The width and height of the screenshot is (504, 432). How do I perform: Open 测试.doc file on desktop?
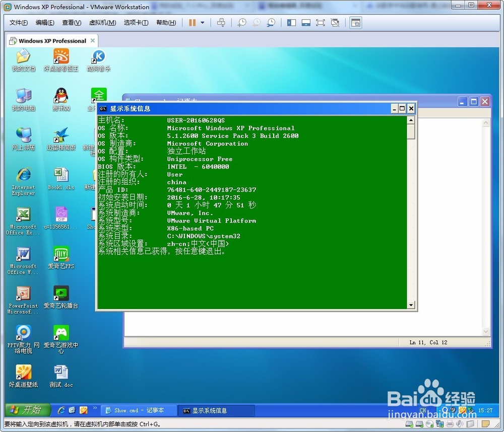click(x=61, y=377)
